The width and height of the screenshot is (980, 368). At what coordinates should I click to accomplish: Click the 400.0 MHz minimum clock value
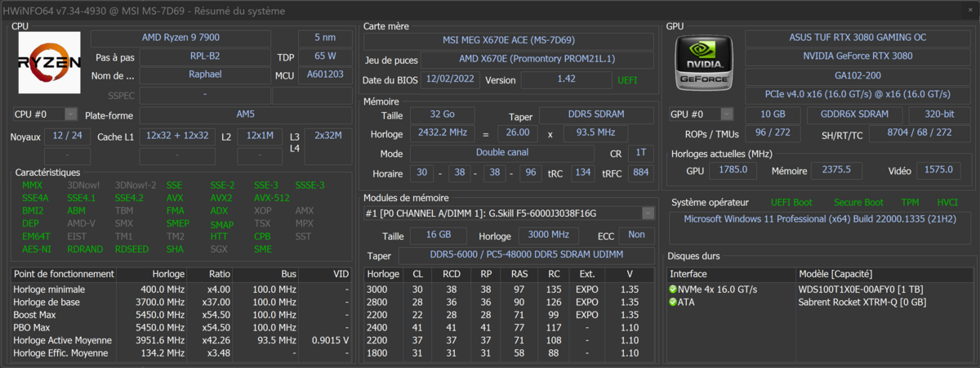click(x=163, y=289)
